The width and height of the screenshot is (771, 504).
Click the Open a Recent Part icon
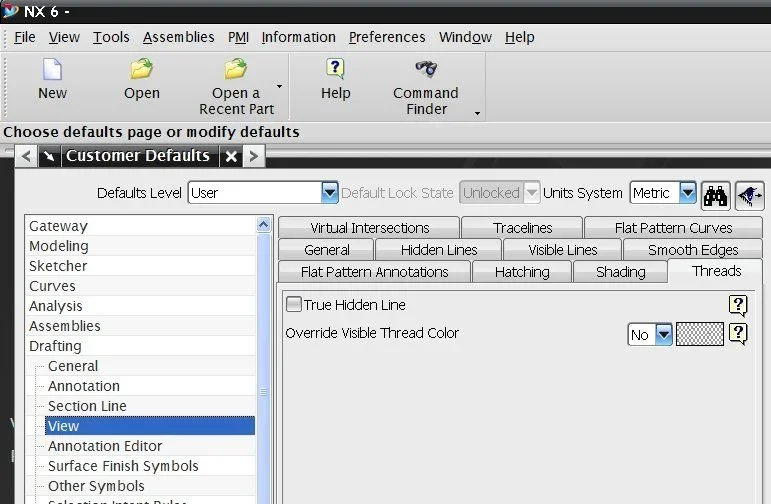point(236,69)
